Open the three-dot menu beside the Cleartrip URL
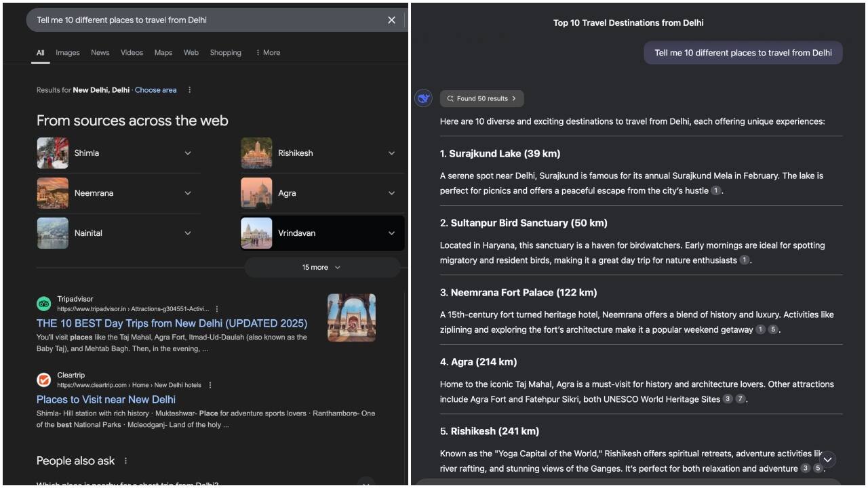The height and width of the screenshot is (488, 868). coord(210,384)
